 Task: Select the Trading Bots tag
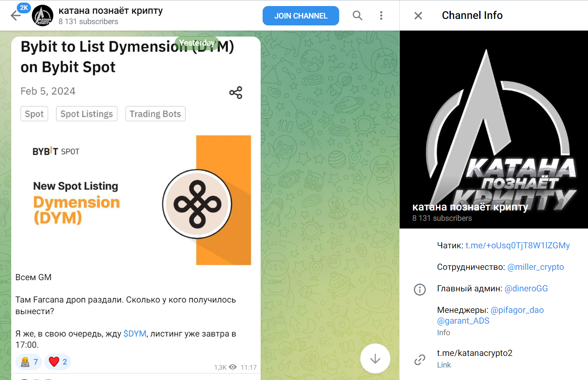[155, 114]
